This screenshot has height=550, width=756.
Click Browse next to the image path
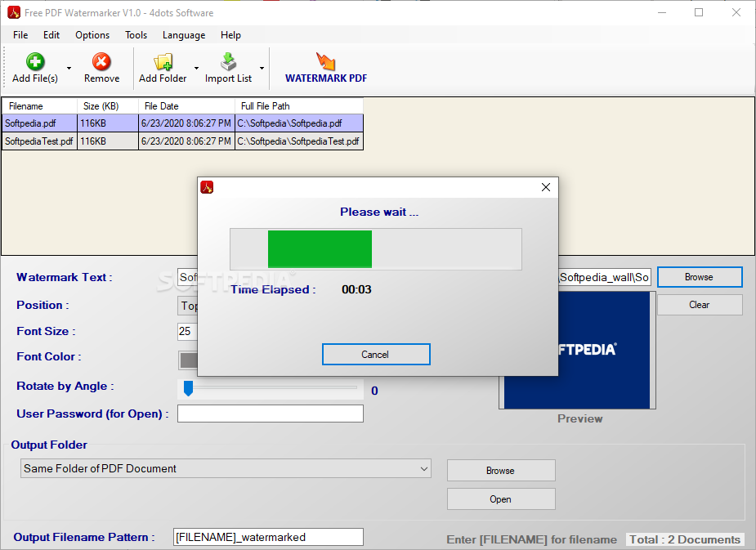[700, 277]
